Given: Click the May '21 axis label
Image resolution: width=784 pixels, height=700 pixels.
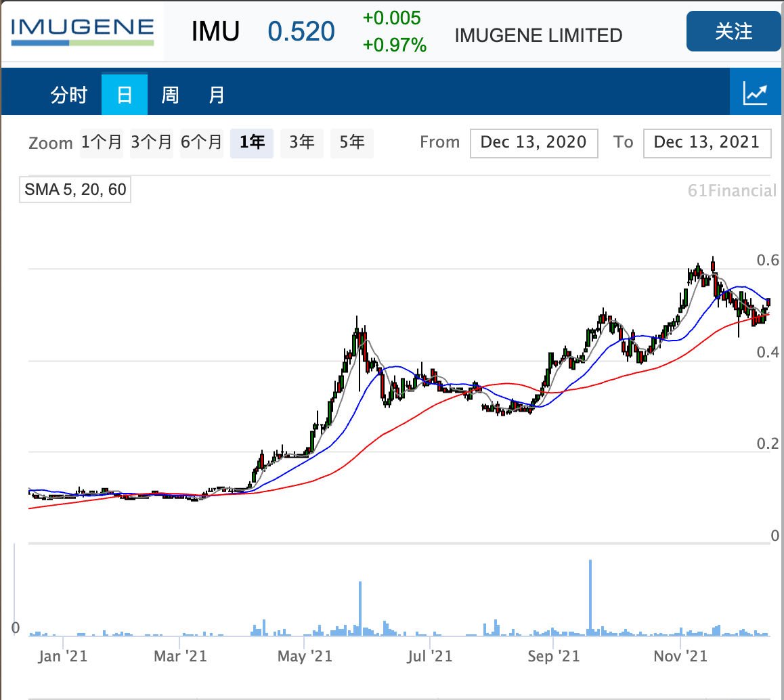Looking at the screenshot, I should (305, 656).
